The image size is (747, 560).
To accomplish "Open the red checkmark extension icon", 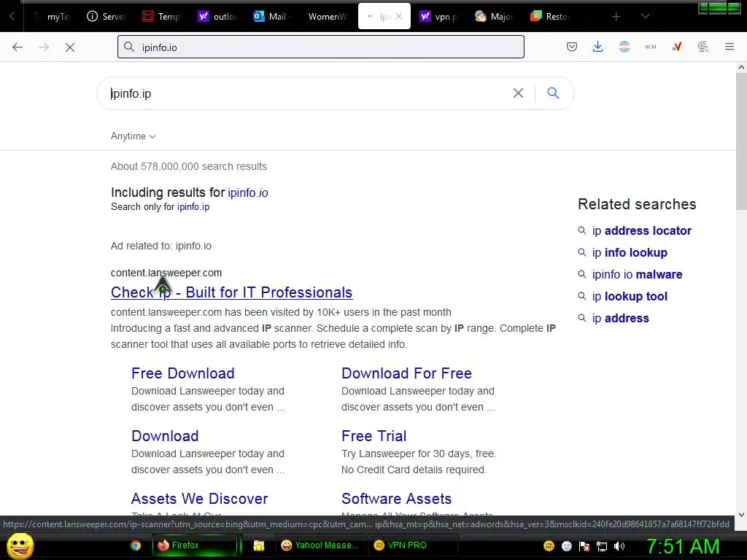I will click(x=676, y=47).
